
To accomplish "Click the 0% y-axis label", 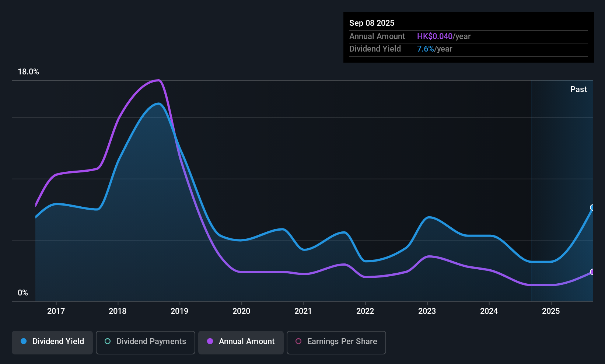I will 23,293.
